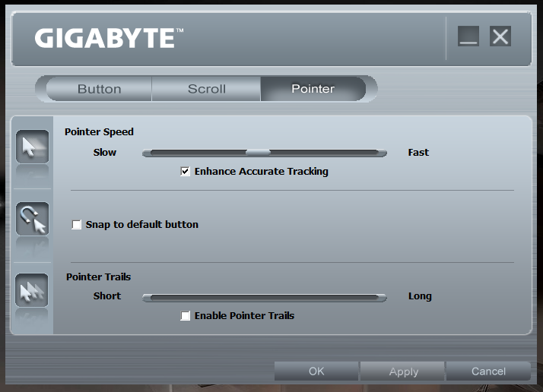This screenshot has height=392, width=543.
Task: Click the Slow label by speed slider
Action: click(x=105, y=152)
